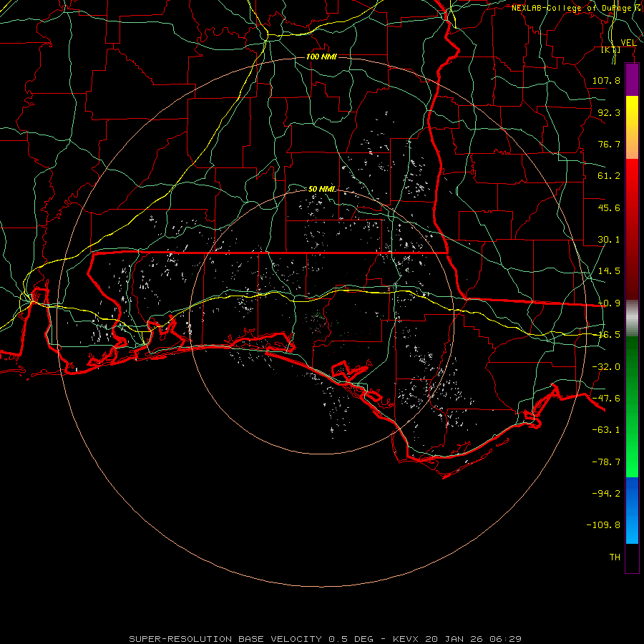The height and width of the screenshot is (644, 644).
Task: Click the -94.2 legend value
Action: coord(606,494)
